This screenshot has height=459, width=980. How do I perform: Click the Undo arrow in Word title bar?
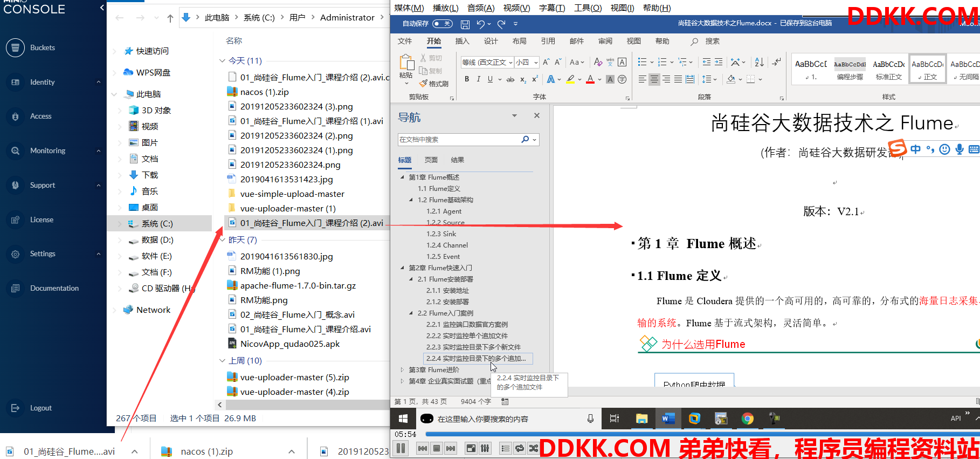click(481, 24)
